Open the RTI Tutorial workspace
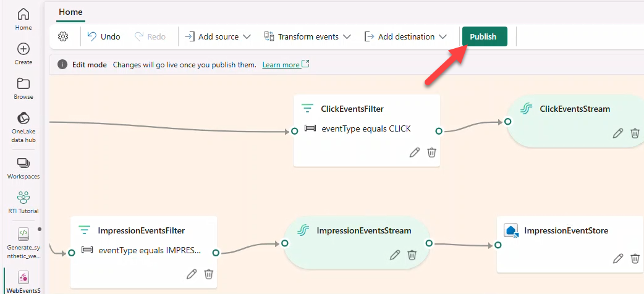 [23, 203]
